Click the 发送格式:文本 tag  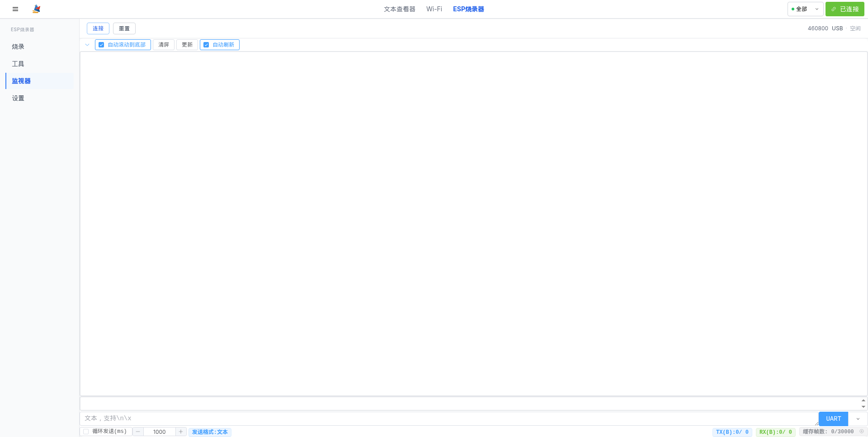(210, 432)
